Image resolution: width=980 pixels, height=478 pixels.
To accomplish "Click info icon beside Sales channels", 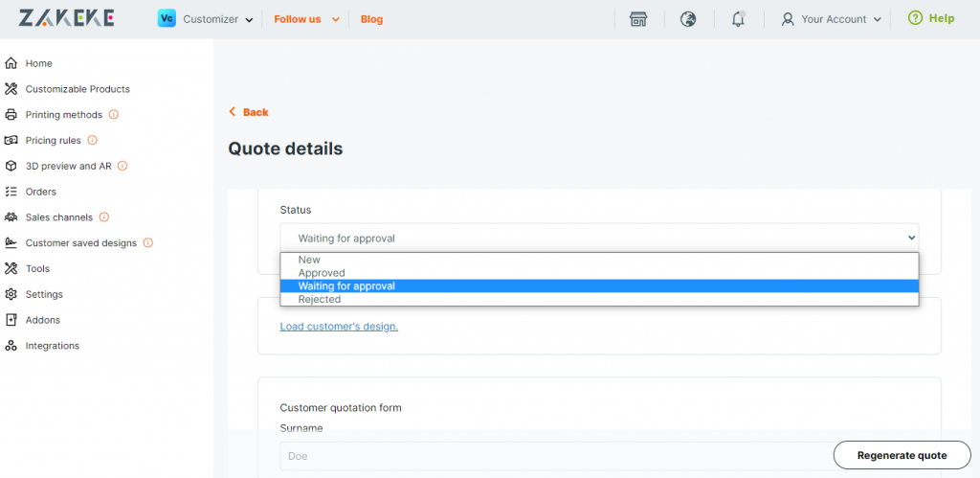I will pyautogui.click(x=103, y=217).
